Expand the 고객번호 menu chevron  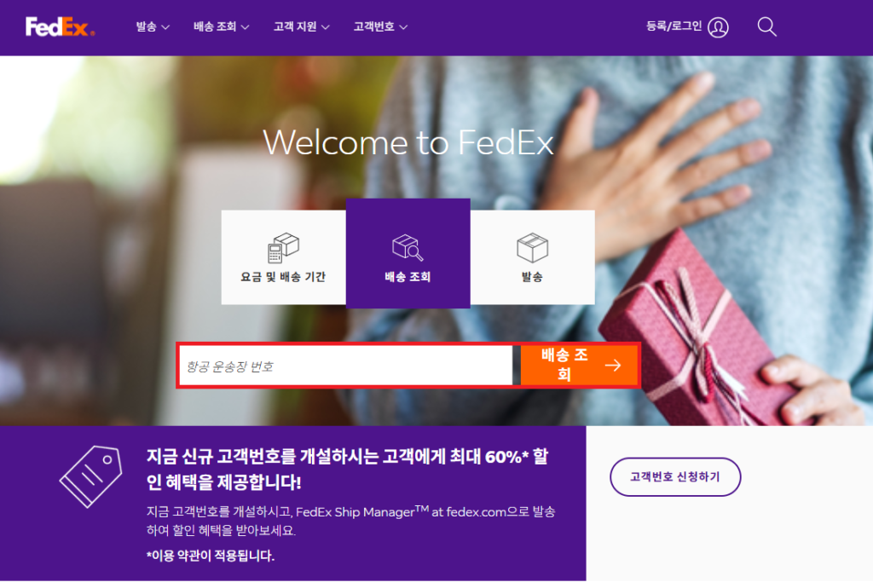(x=403, y=27)
